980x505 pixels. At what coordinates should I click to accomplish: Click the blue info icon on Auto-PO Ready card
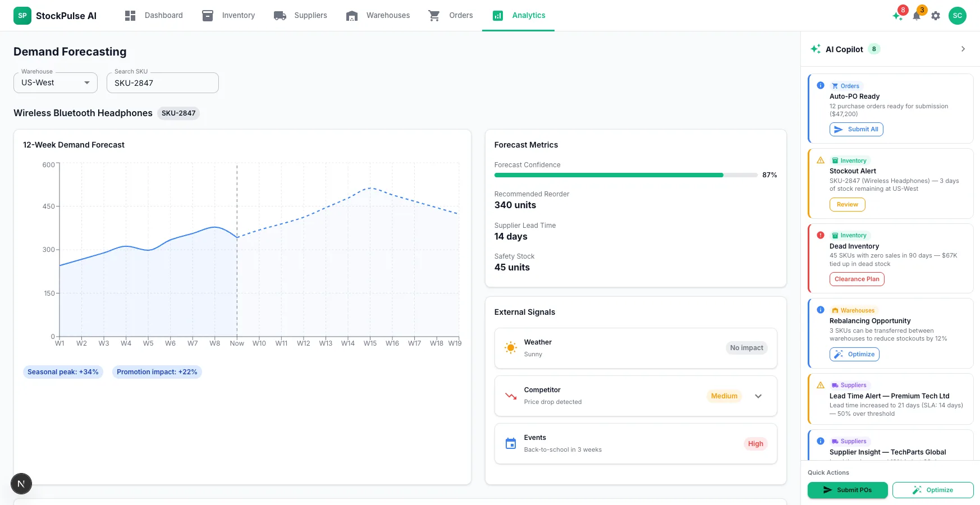click(x=821, y=85)
